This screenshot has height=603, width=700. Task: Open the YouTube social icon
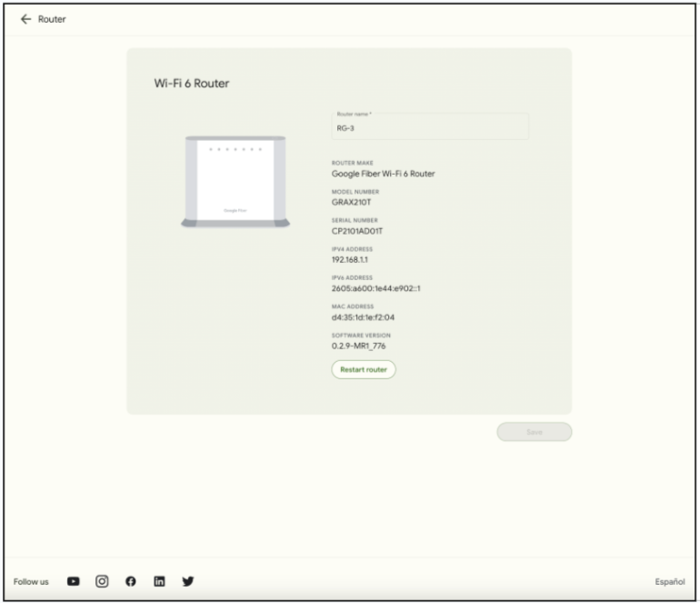pyautogui.click(x=74, y=581)
